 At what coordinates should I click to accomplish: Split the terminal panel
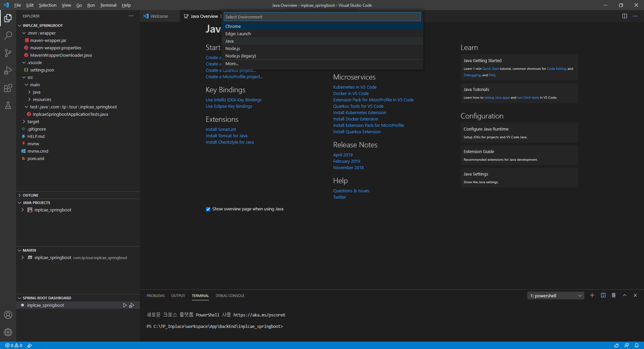(603, 295)
